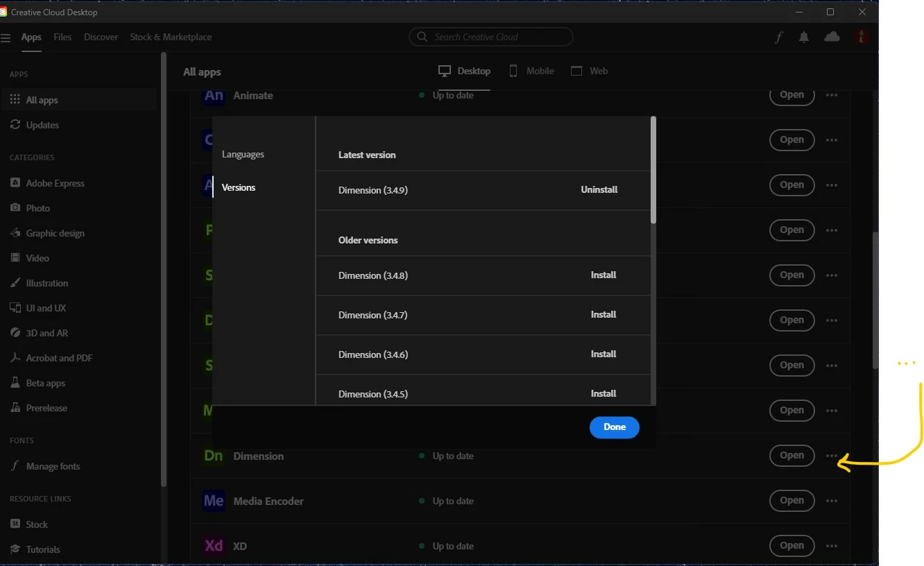The image size is (924, 566).
Task: Open more options for XD row
Action: pyautogui.click(x=832, y=546)
